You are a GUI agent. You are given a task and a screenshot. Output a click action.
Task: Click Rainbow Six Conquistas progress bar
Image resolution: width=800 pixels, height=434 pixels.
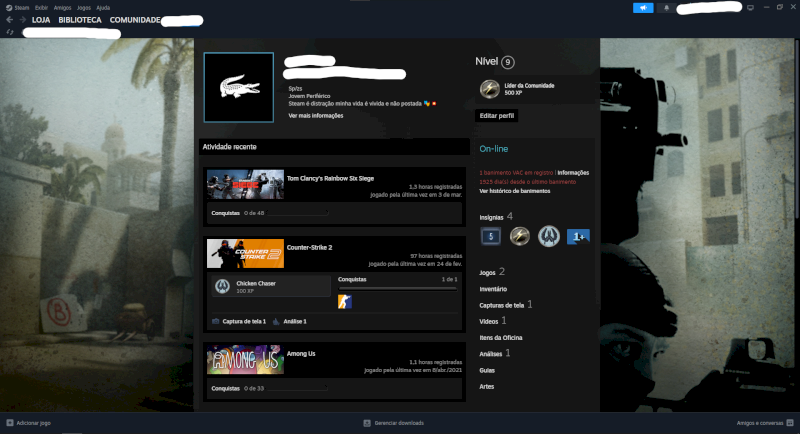click(x=297, y=213)
